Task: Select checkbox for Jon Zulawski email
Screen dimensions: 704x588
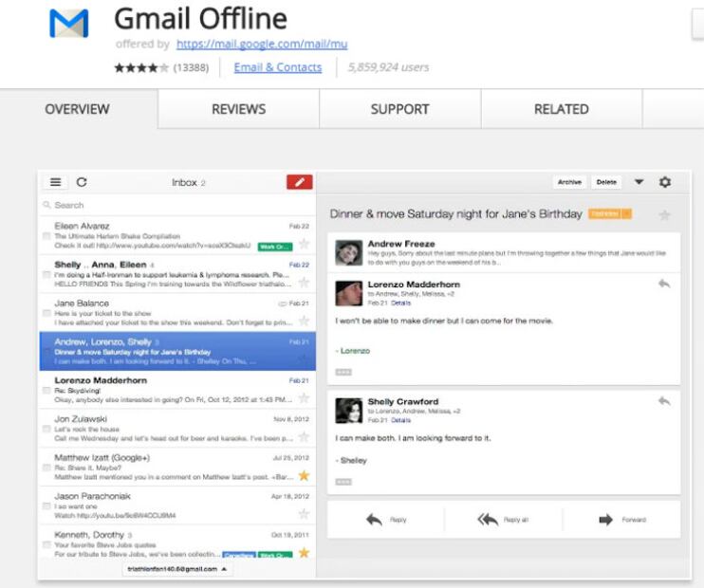Action: tap(46, 429)
